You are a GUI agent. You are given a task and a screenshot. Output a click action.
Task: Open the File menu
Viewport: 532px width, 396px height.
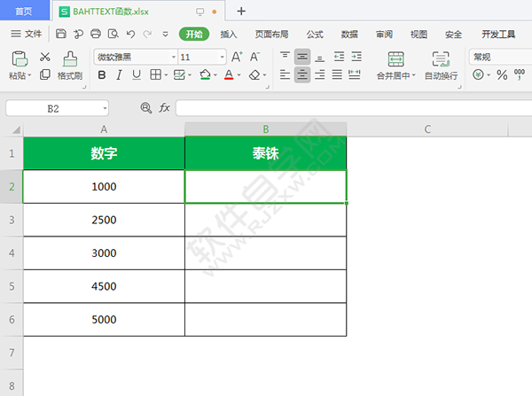(x=26, y=34)
